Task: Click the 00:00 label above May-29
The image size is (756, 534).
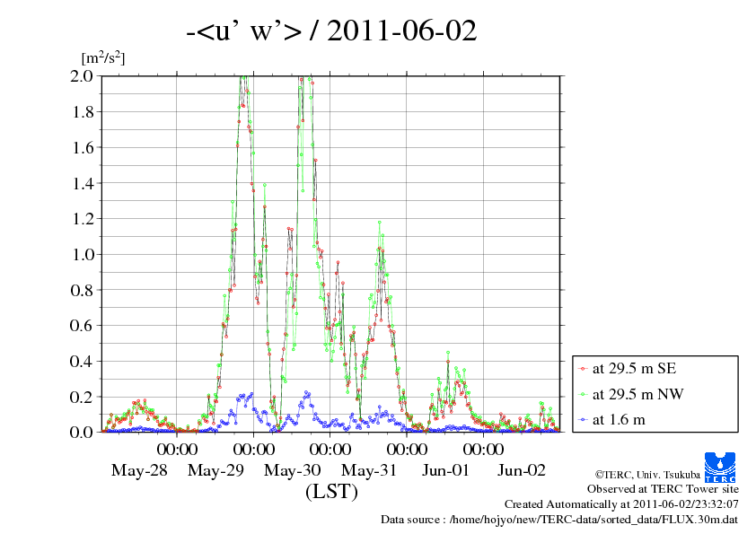Action: coord(178,450)
